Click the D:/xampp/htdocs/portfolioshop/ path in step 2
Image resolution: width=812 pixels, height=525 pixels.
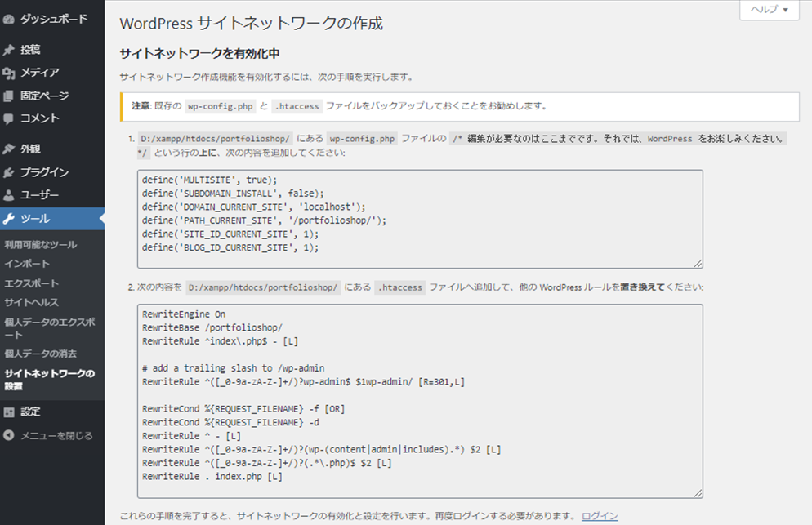click(x=262, y=287)
